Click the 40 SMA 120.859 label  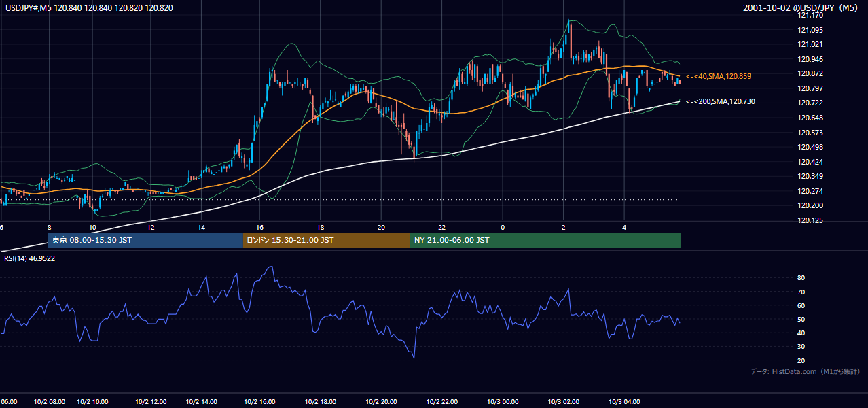(x=719, y=76)
